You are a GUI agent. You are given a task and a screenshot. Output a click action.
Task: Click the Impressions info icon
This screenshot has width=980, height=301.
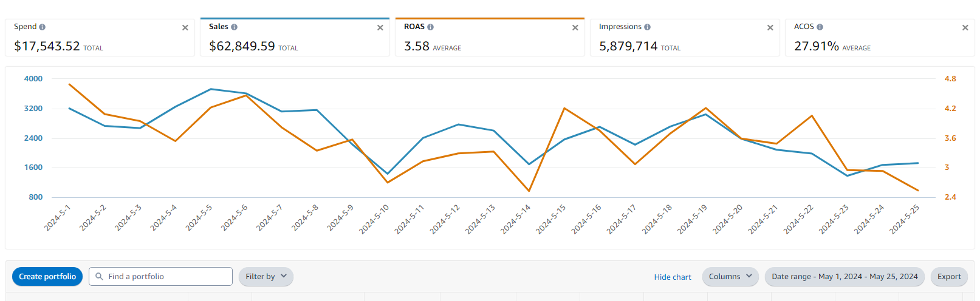(x=648, y=27)
